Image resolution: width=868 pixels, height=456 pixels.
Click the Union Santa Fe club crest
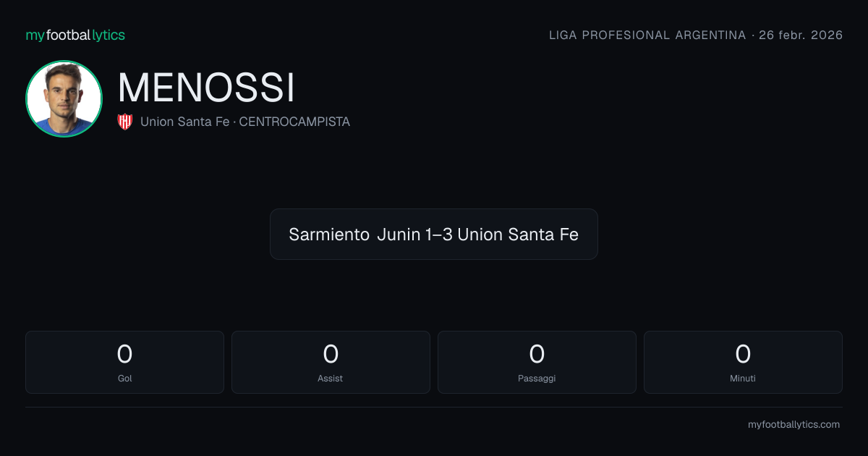coord(125,122)
